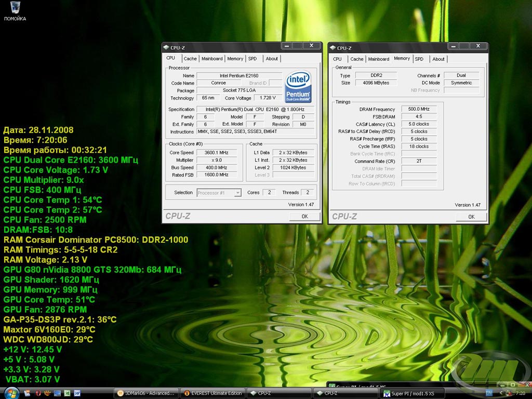Image resolution: width=532 pixels, height=399 pixels.
Task: Click the Core Voltage value 1.728 V
Action: pyautogui.click(x=268, y=98)
